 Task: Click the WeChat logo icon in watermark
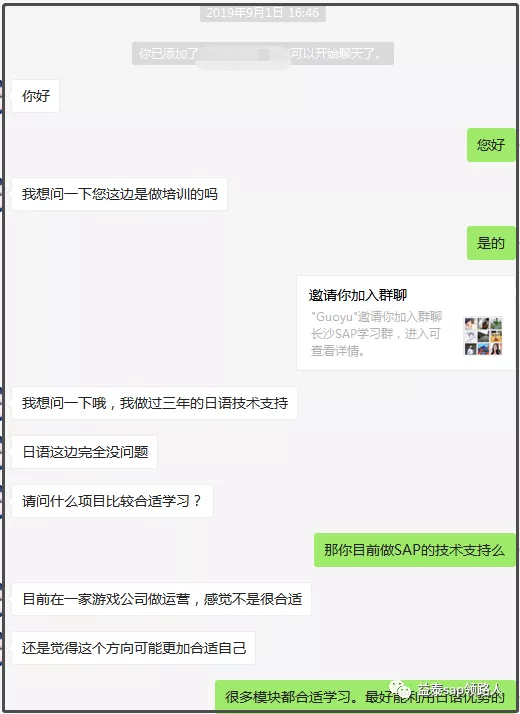tap(400, 689)
